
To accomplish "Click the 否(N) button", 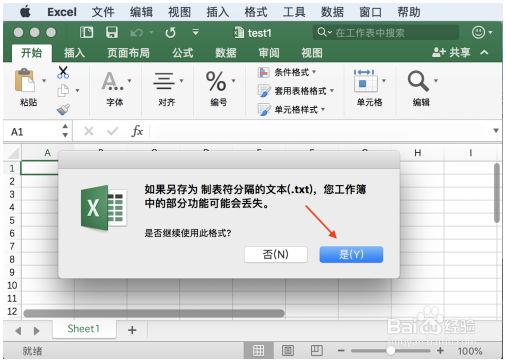I will (276, 255).
